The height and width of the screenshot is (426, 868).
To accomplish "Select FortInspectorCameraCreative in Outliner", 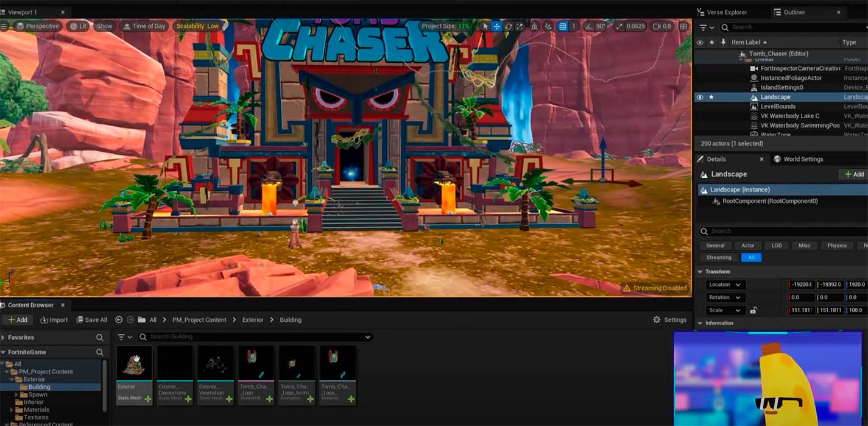I will coord(800,68).
